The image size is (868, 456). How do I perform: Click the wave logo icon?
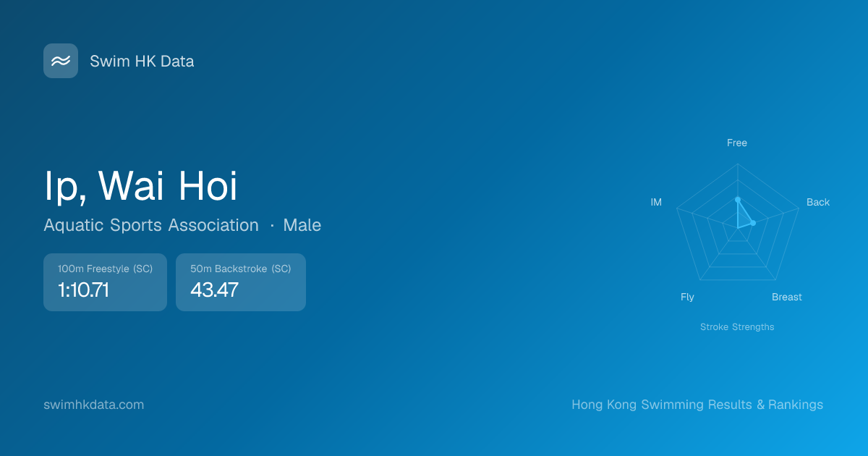(x=61, y=61)
